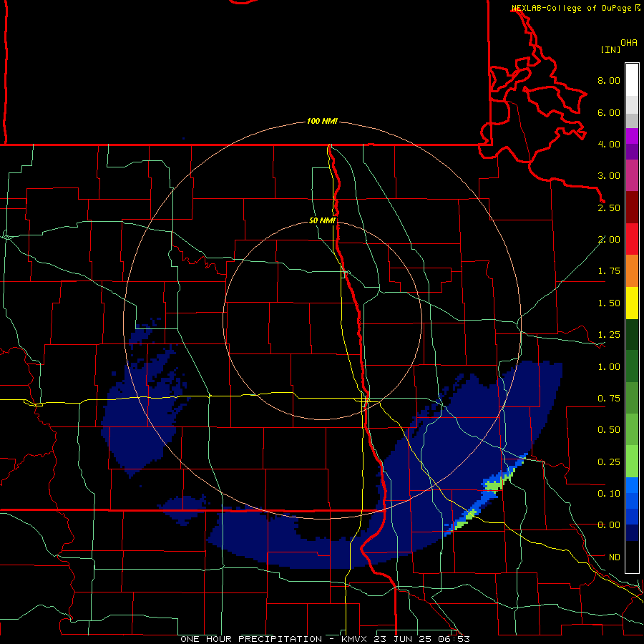Pick the yellow legend color swatch
The width and height of the screenshot is (644, 644).
pos(632,303)
